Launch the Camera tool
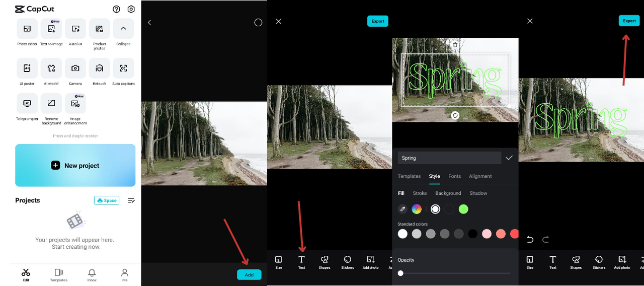The height and width of the screenshot is (286, 644). 75,68
